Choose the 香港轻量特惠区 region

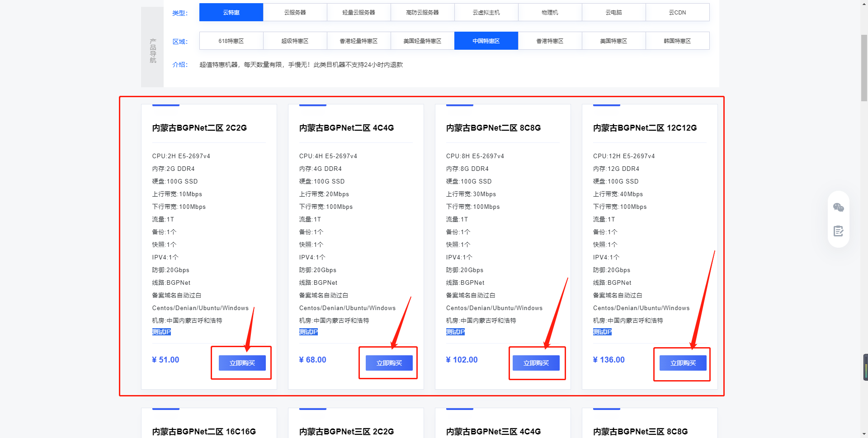click(359, 41)
